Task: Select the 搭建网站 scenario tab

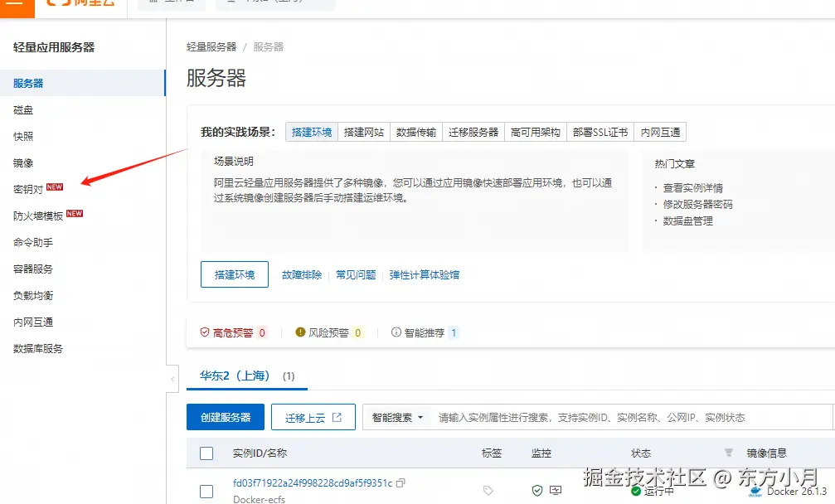Action: pyautogui.click(x=364, y=132)
